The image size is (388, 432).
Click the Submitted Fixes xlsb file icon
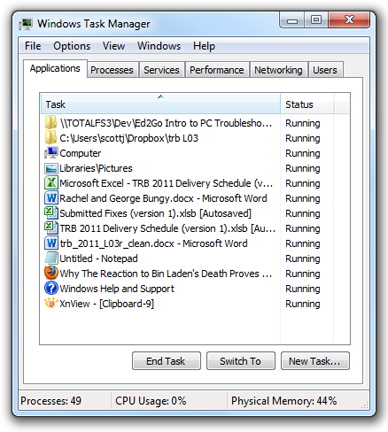(x=51, y=213)
